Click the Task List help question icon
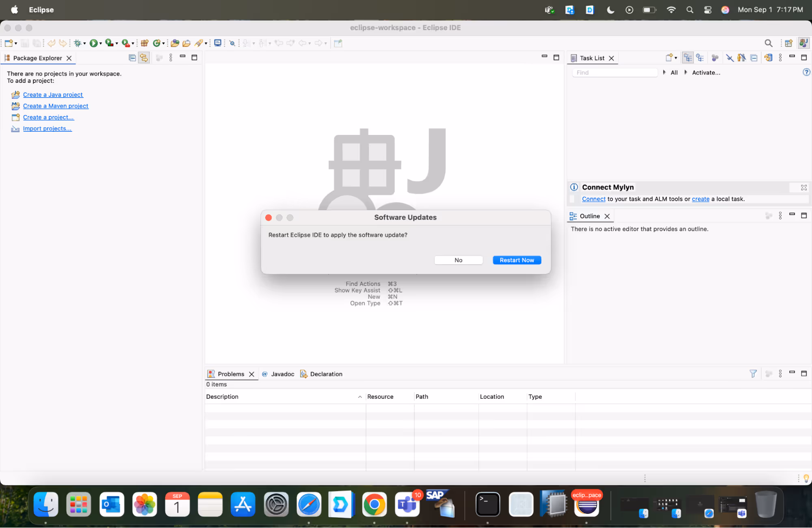Screen dimensions: 812x528 pyautogui.click(x=806, y=72)
